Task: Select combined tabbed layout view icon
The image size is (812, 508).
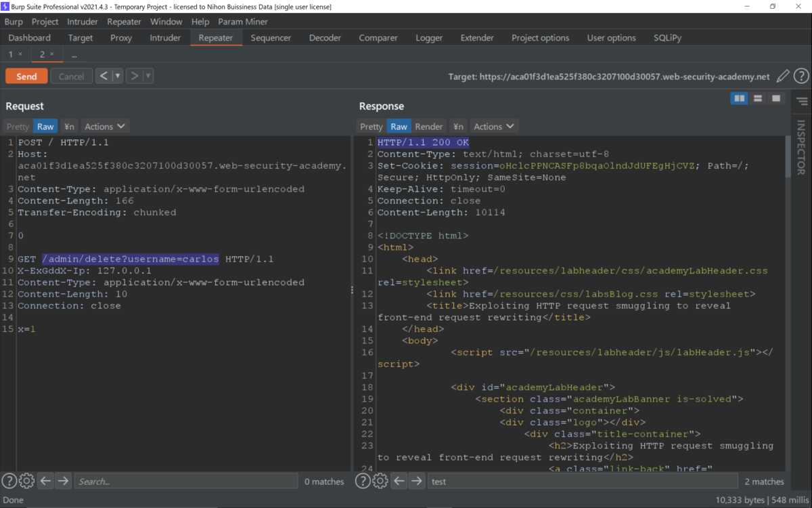Action: pyautogui.click(x=776, y=99)
